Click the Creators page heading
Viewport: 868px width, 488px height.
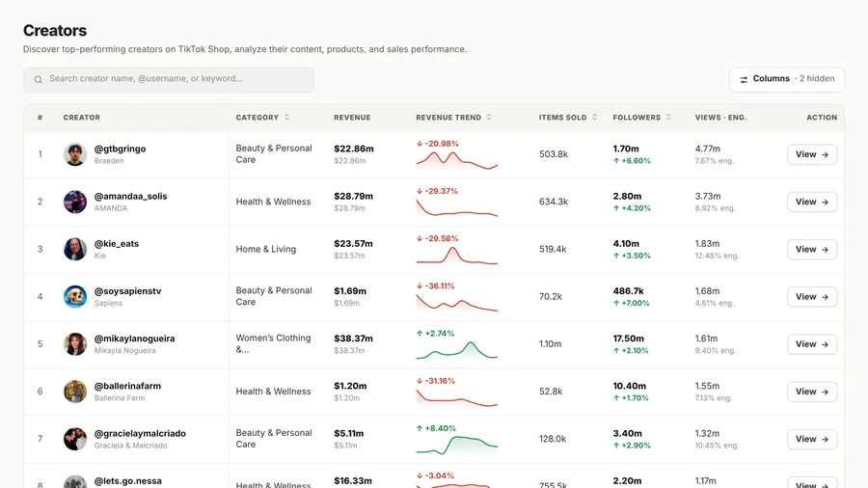click(55, 31)
